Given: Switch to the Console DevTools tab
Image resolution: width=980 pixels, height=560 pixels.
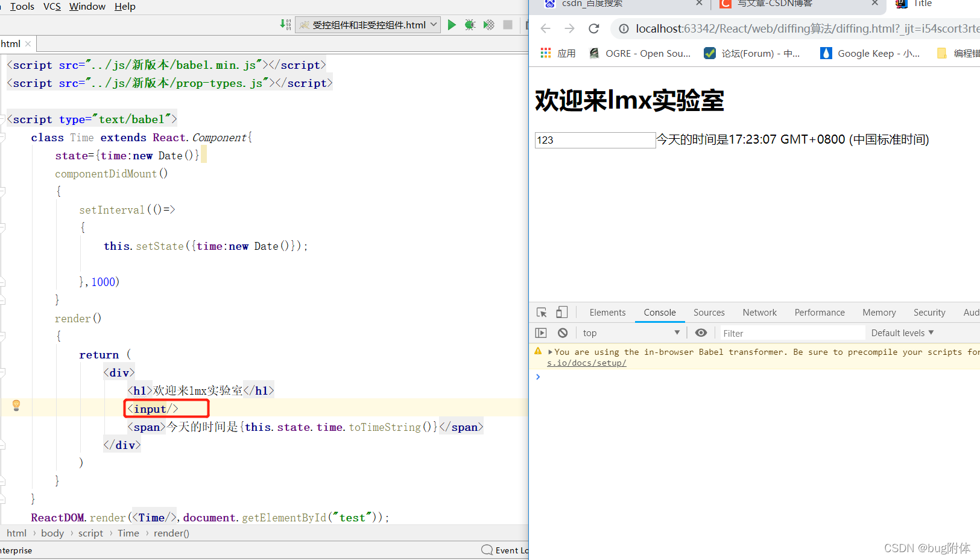Looking at the screenshot, I should tap(659, 313).
